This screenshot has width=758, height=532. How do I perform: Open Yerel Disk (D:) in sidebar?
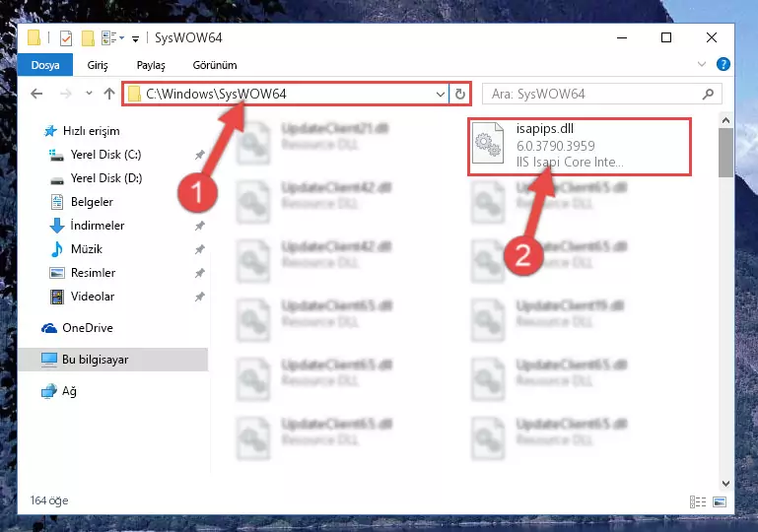[106, 178]
